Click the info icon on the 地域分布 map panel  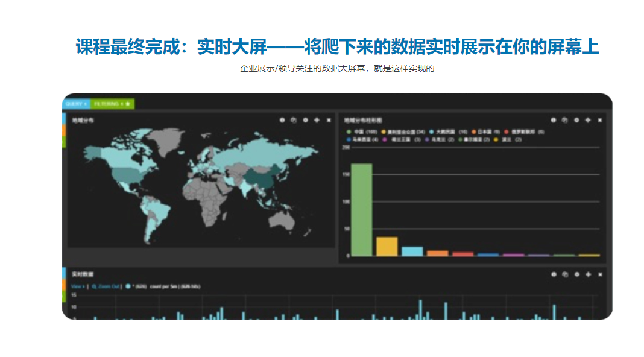(282, 121)
